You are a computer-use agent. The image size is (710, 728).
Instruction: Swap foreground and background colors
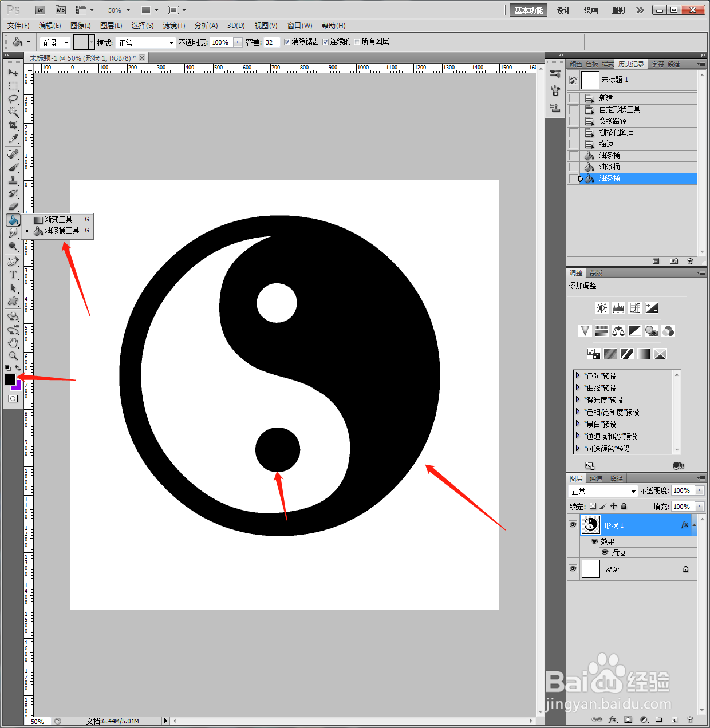click(18, 368)
